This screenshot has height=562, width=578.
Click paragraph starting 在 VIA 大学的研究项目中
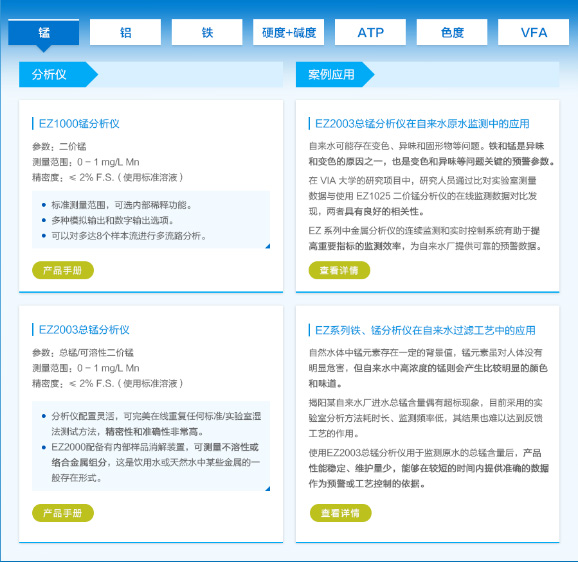tap(423, 196)
